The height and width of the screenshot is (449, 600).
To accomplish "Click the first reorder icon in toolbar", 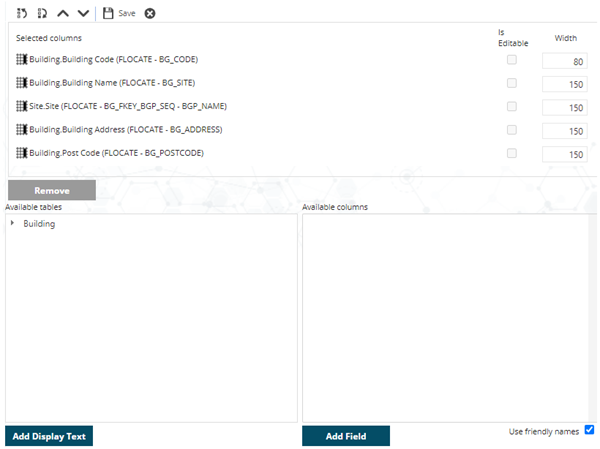I will coord(21,13).
